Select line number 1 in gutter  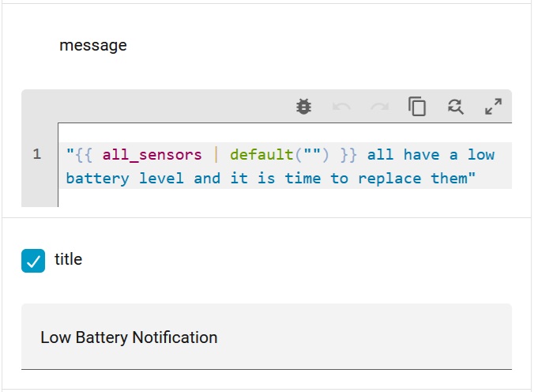[37, 154]
